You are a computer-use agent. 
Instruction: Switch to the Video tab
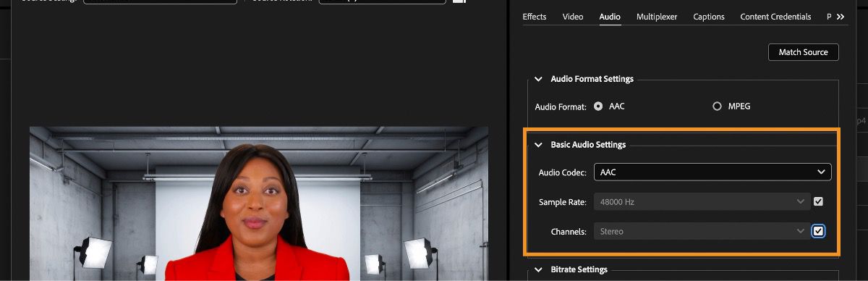(x=573, y=17)
